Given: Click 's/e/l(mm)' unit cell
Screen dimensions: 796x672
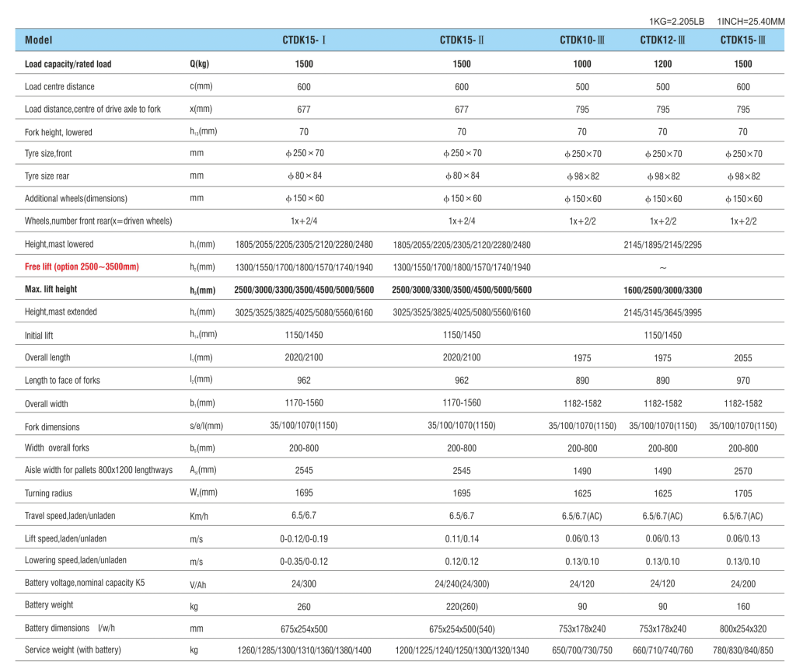Looking at the screenshot, I should [x=207, y=426].
